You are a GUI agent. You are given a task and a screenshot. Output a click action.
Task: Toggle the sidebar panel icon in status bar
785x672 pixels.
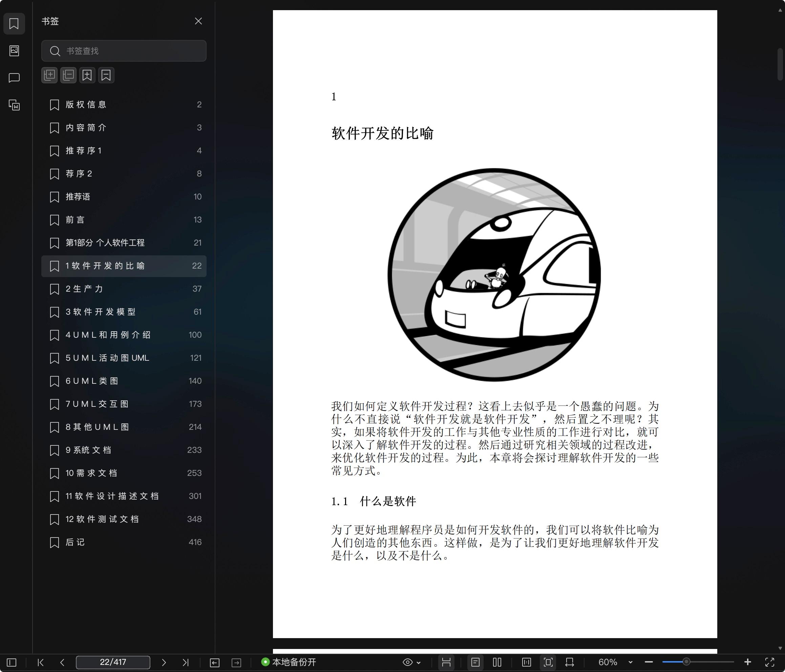(x=12, y=662)
